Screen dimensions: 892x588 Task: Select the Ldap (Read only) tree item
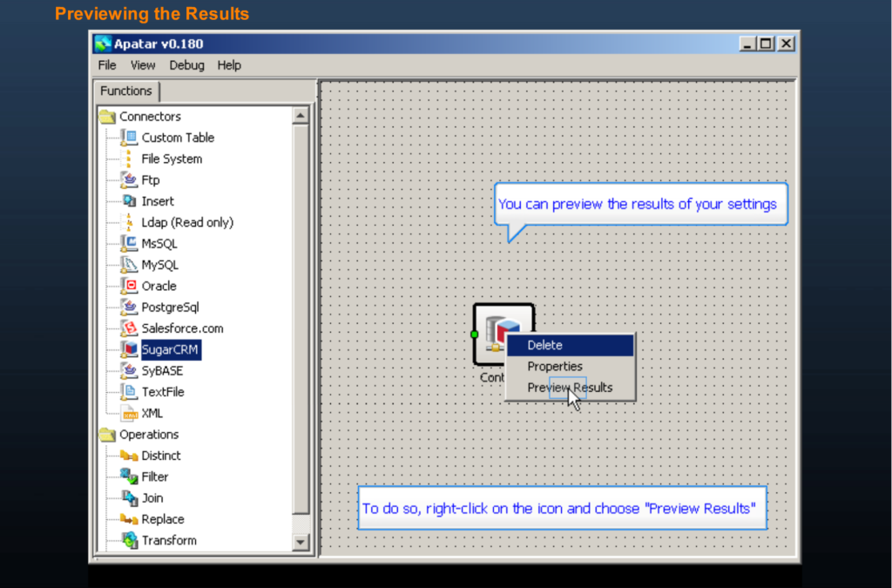[188, 222]
